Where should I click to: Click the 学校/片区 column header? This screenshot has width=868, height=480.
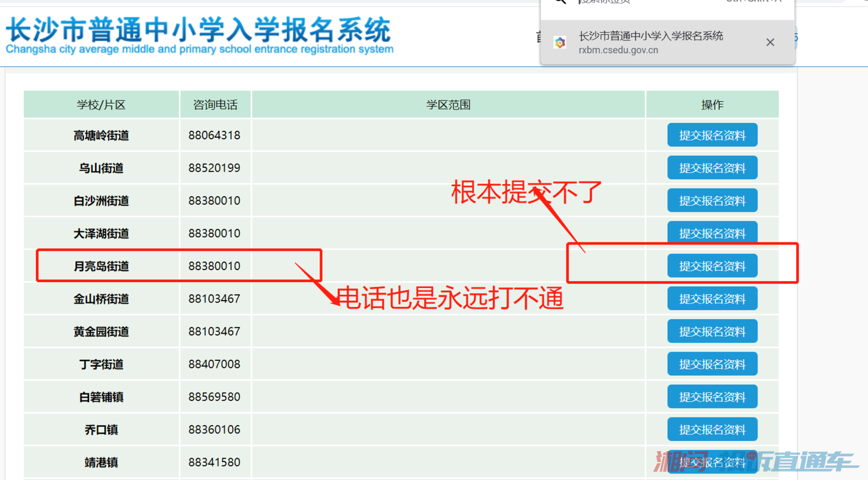point(101,105)
